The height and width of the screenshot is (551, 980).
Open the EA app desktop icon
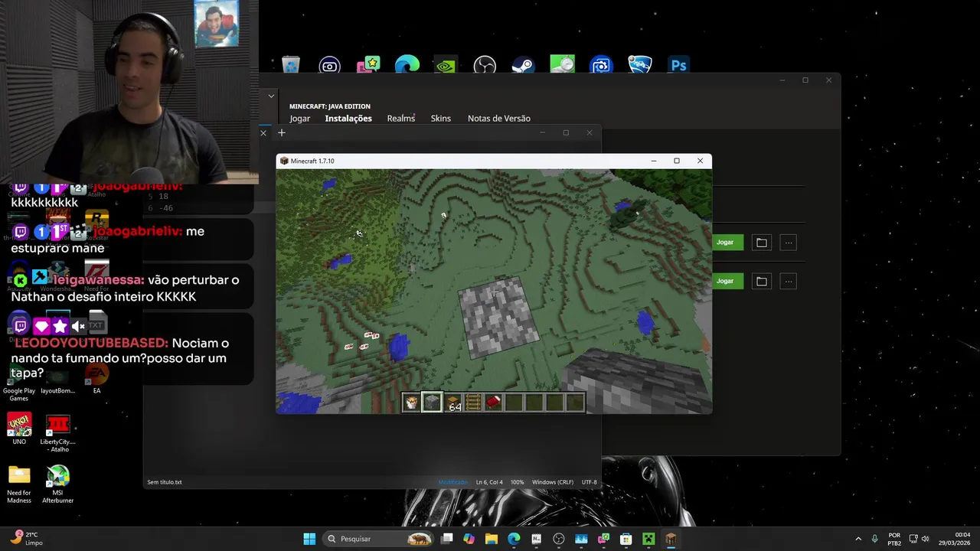point(96,380)
